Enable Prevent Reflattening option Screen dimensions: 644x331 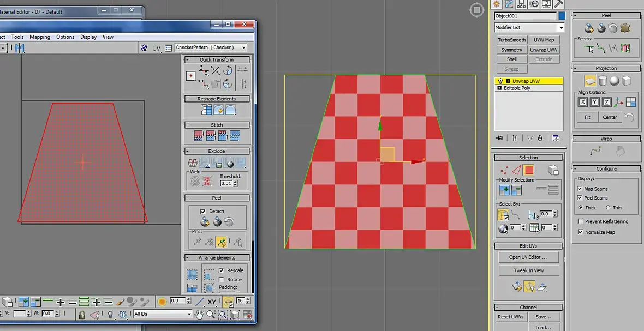click(x=580, y=221)
